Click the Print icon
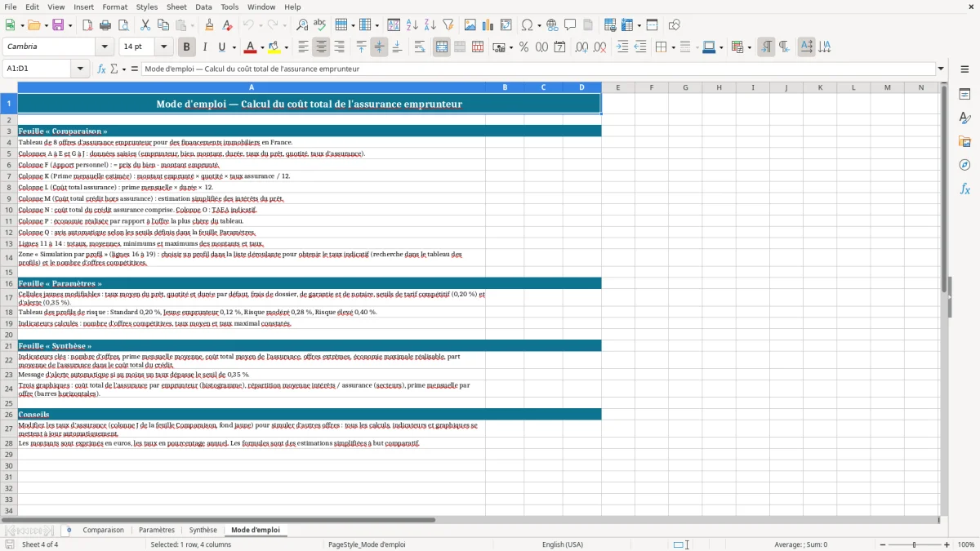 tap(105, 25)
